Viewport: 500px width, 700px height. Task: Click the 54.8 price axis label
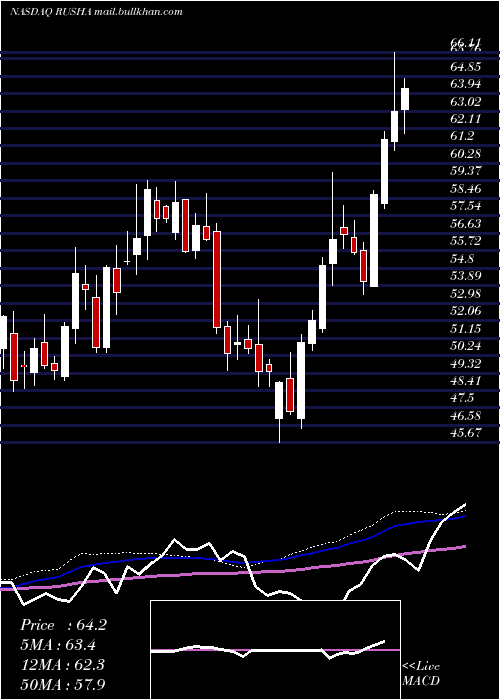[462, 259]
